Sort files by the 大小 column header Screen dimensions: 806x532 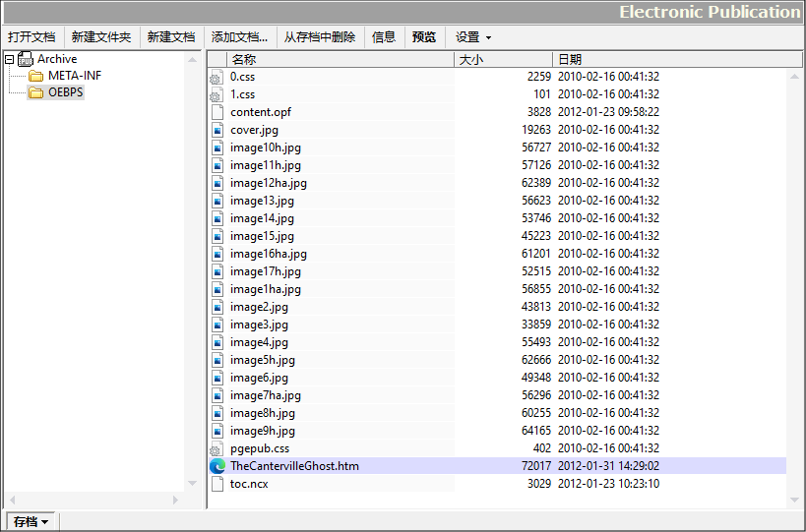[503, 60]
